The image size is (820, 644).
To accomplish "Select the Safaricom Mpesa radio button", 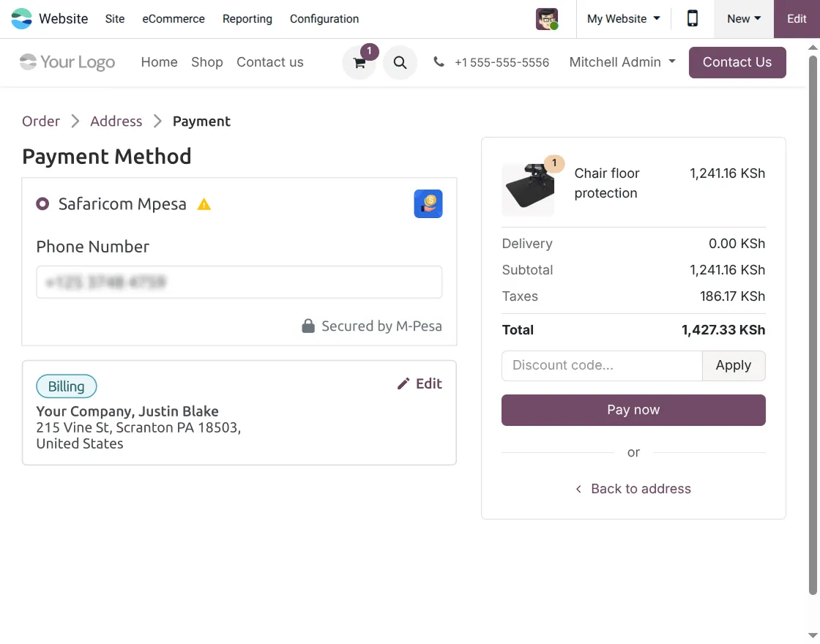I will [x=42, y=204].
